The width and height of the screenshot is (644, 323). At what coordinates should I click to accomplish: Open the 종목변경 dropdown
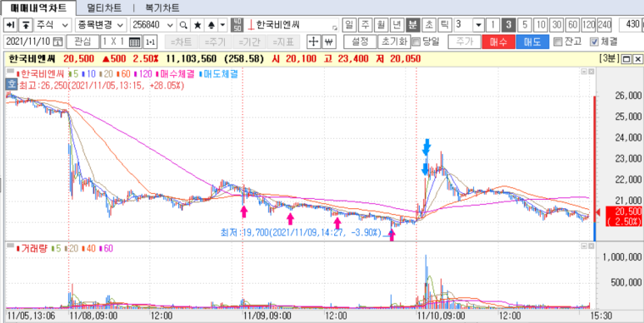tap(100, 25)
